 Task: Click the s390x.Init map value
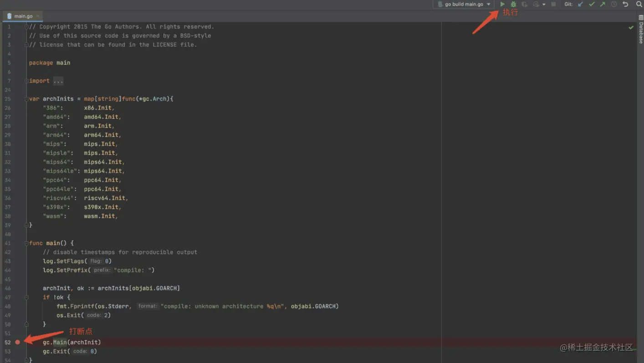coord(101,207)
